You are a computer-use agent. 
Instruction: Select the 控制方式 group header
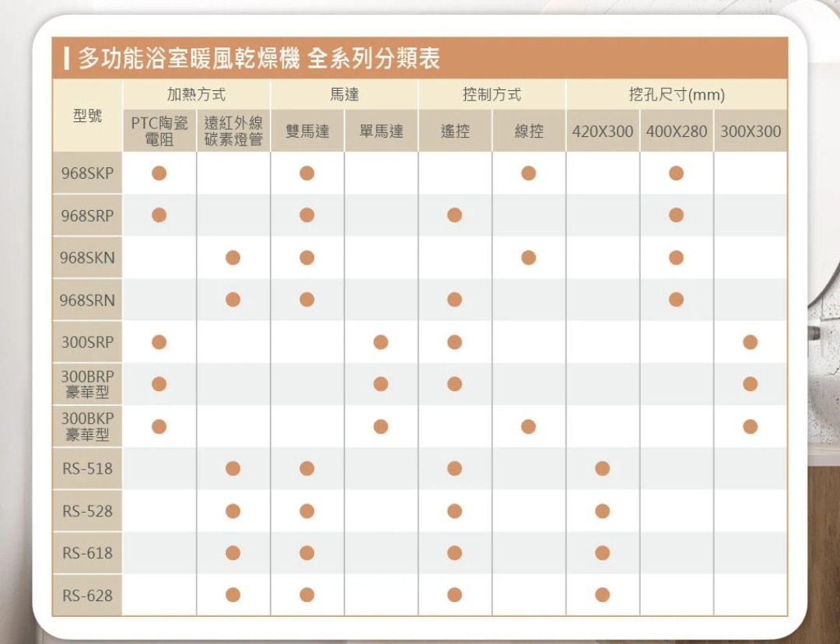pyautogui.click(x=492, y=95)
